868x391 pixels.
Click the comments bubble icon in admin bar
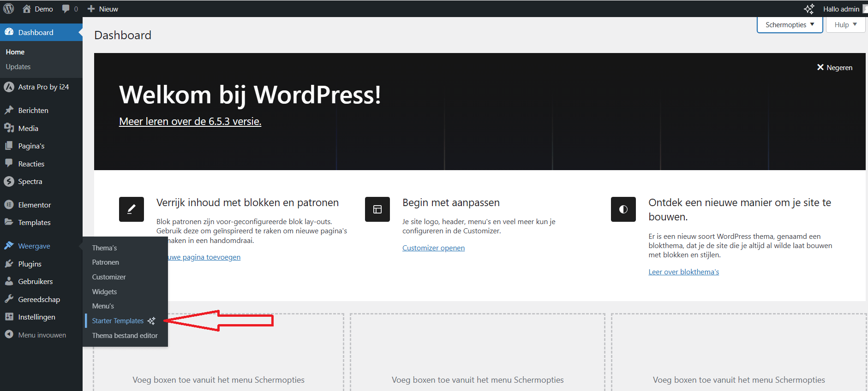[x=66, y=9]
